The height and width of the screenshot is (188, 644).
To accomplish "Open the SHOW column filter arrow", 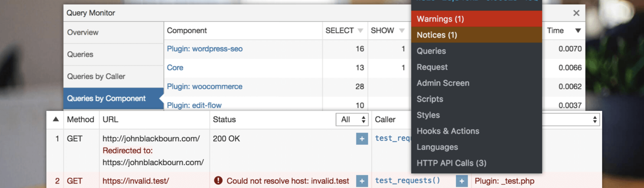I will pyautogui.click(x=402, y=31).
